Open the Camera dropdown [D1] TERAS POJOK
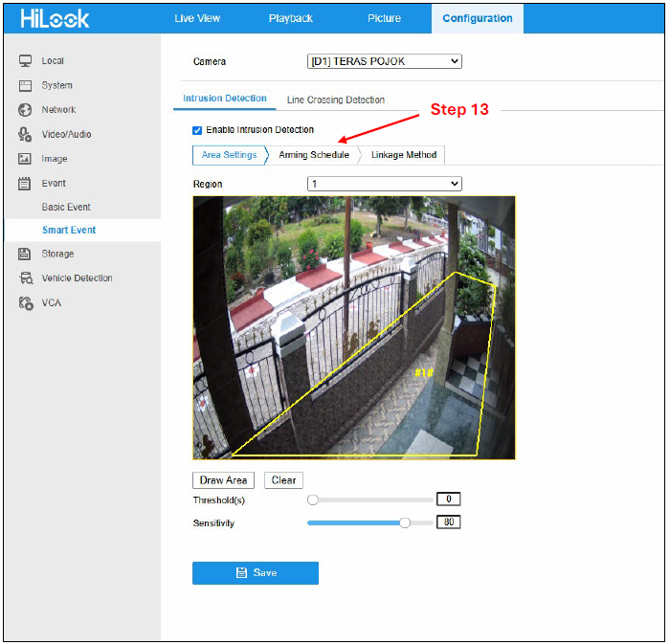 (x=384, y=61)
